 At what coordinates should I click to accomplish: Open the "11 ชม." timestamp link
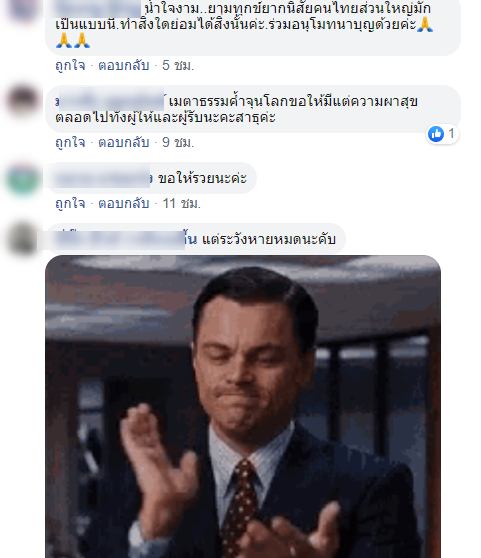pos(181,204)
